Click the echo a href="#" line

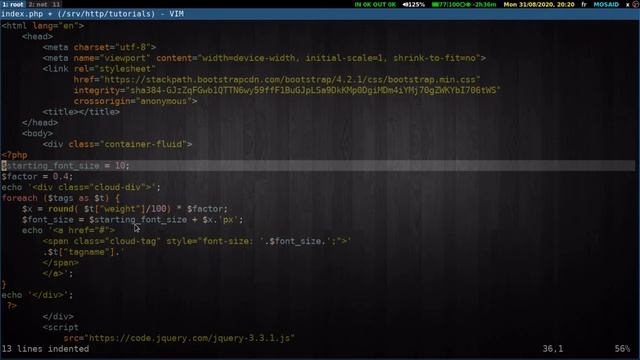click(x=69, y=230)
